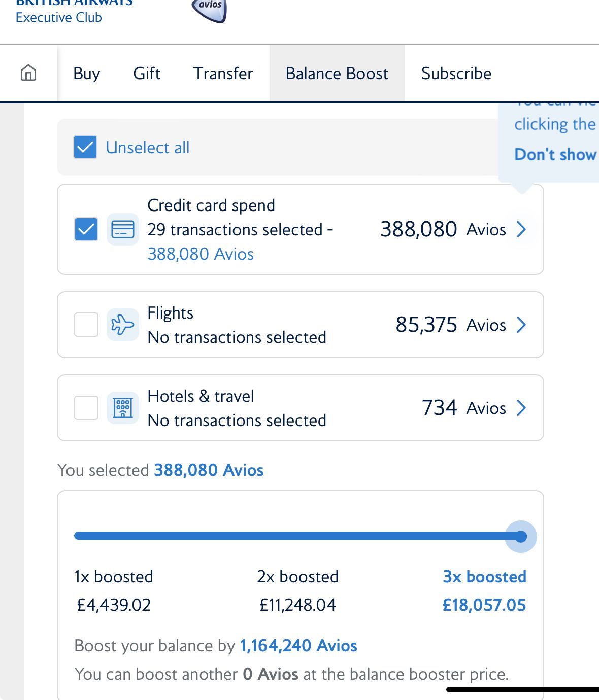
Task: Click the boost multiplier slider handle
Action: pyautogui.click(x=521, y=537)
